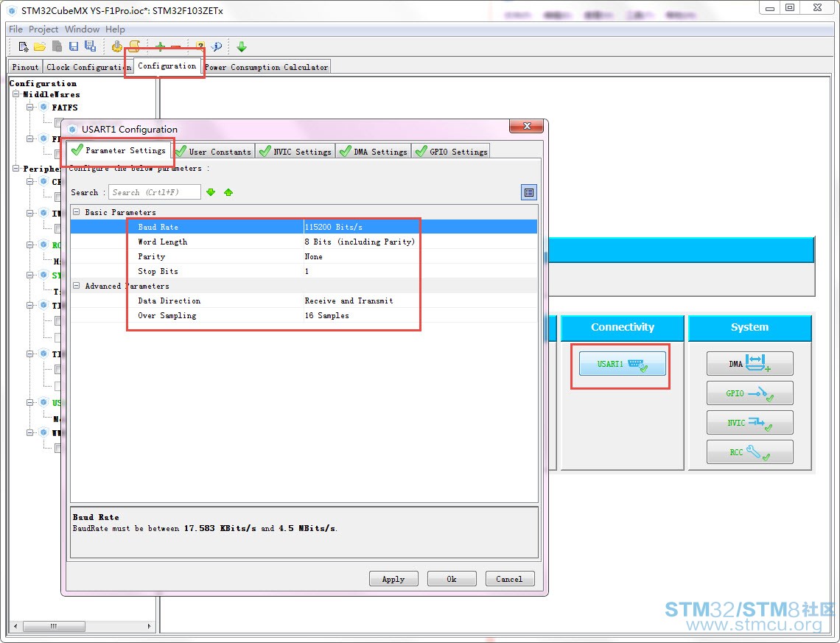Viewport: 840px width, 643px height.
Task: Switch to the GPIO Settings tab
Action: tap(451, 152)
